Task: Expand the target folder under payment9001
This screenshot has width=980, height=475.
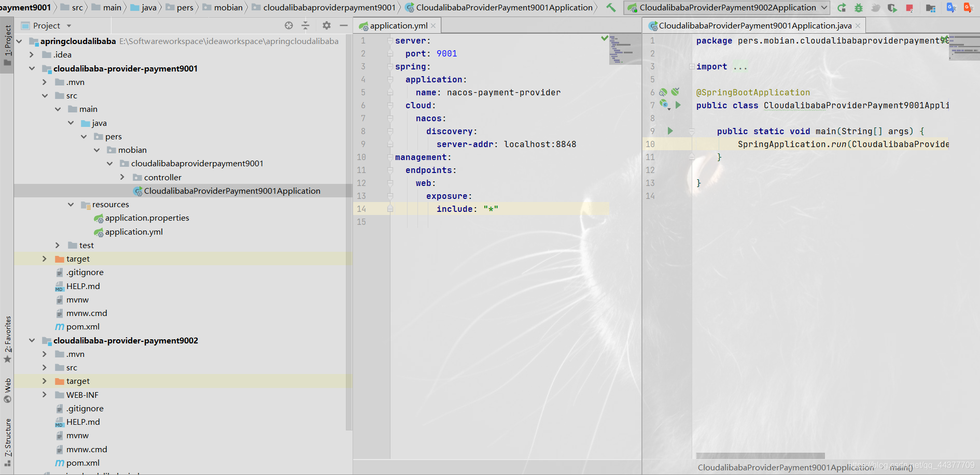Action: pyautogui.click(x=45, y=258)
